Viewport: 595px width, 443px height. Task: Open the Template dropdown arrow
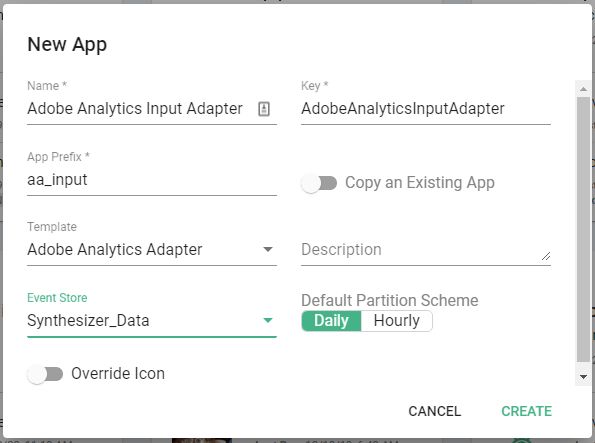(268, 249)
